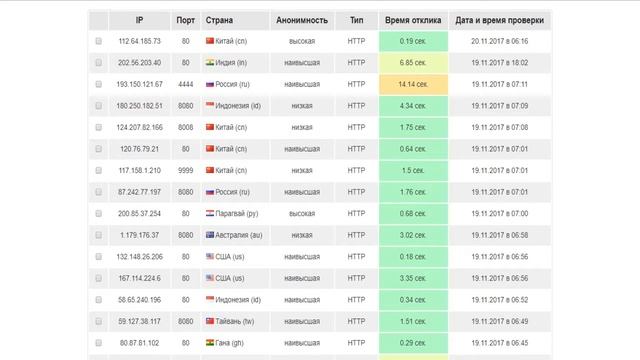Click Russia flag in 87.242.77.197 row

click(x=210, y=192)
